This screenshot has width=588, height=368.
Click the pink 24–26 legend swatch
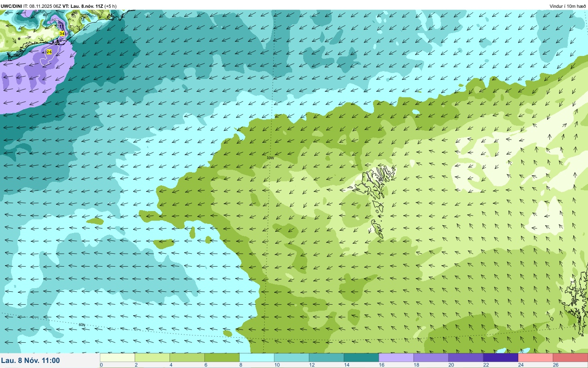click(x=536, y=357)
